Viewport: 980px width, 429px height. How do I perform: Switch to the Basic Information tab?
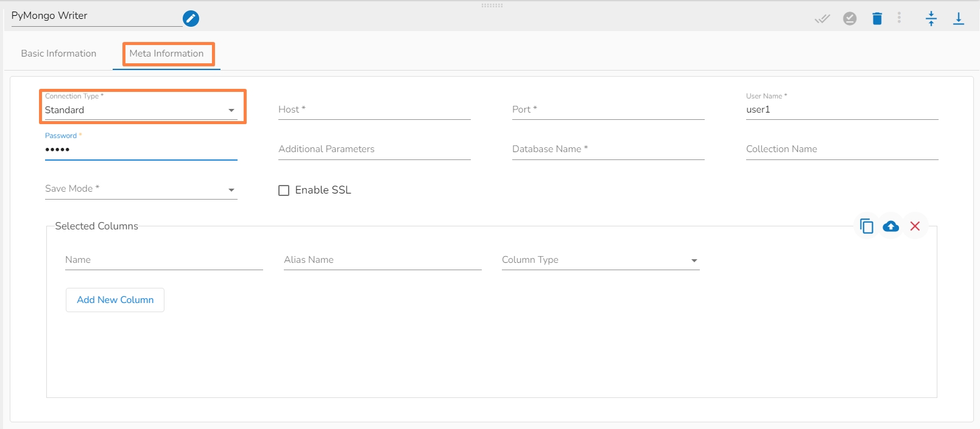pyautogui.click(x=58, y=54)
